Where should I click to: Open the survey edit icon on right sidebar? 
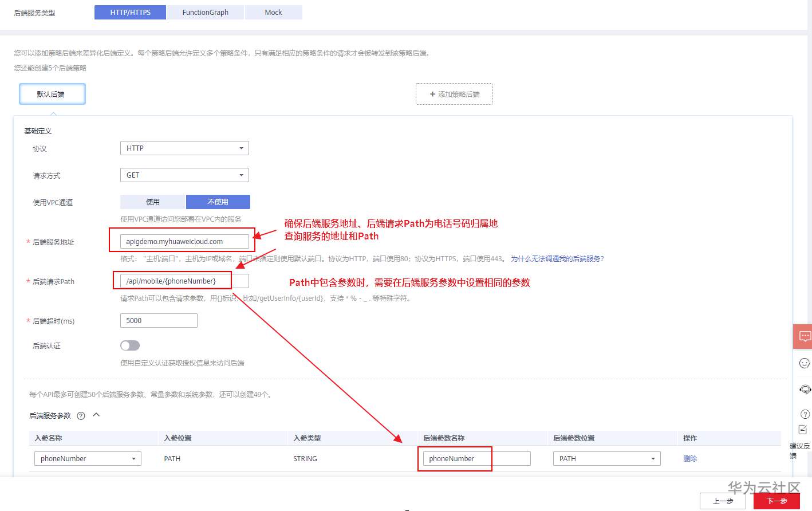(805, 429)
